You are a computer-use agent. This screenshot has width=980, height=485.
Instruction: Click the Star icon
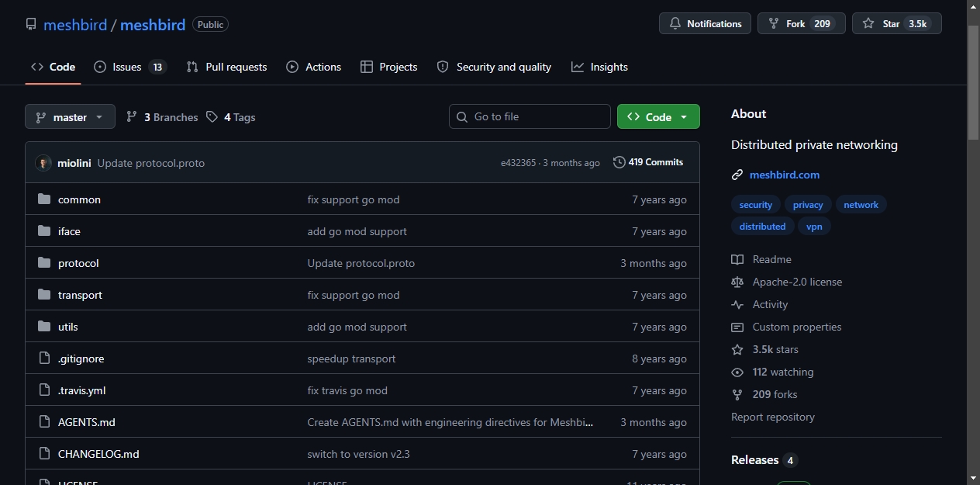868,24
